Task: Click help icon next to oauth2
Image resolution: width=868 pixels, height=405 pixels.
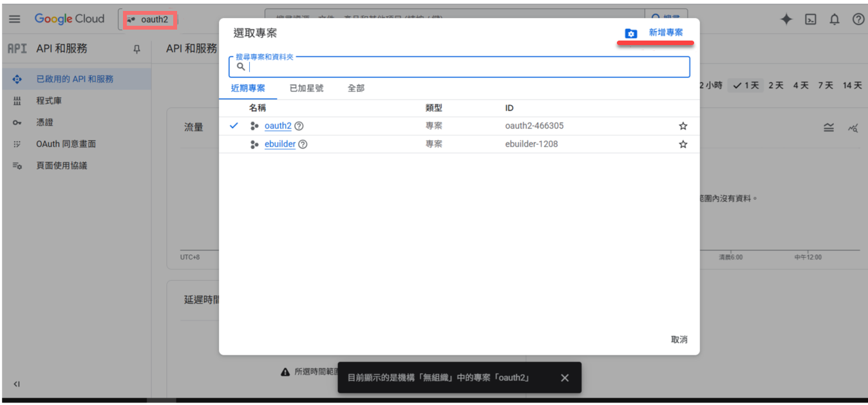Action: 299,126
